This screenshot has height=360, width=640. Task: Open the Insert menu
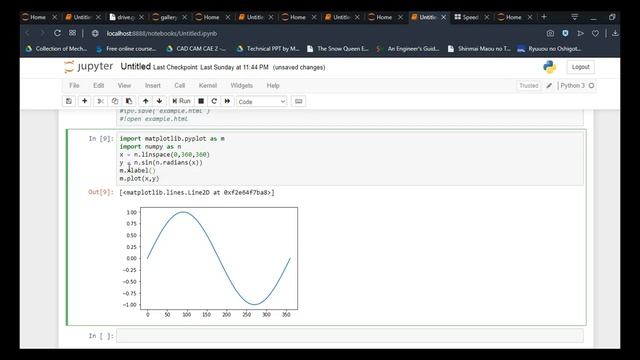pyautogui.click(x=153, y=86)
